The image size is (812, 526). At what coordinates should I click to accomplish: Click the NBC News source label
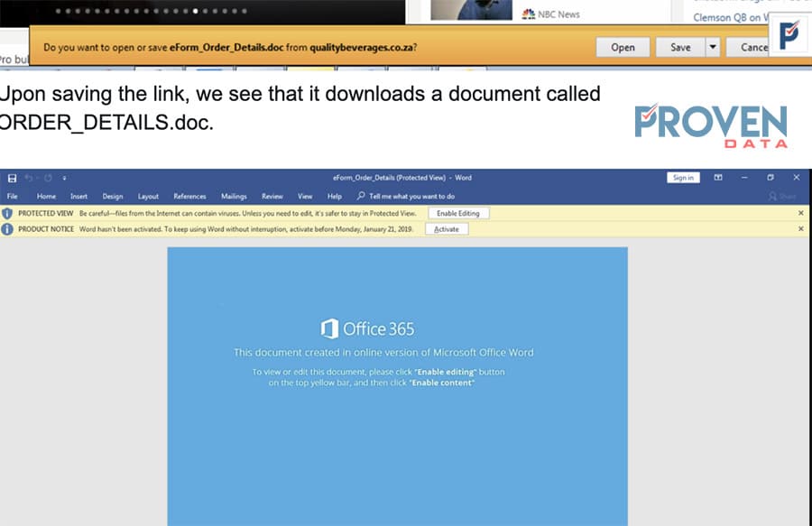[551, 14]
